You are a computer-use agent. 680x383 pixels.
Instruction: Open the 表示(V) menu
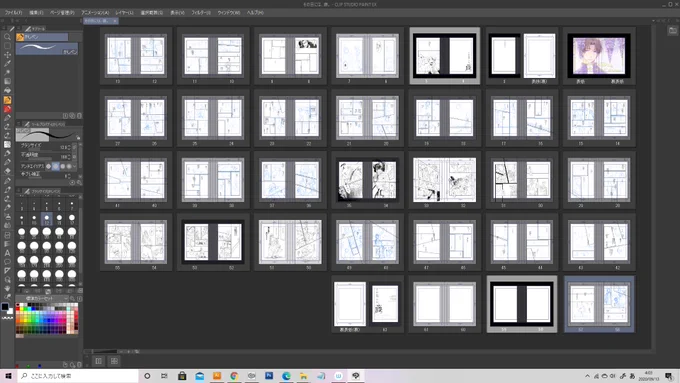point(177,13)
